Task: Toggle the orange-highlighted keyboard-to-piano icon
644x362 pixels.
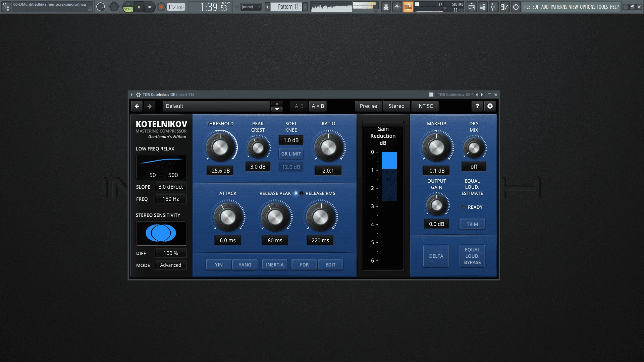Action: [408, 7]
